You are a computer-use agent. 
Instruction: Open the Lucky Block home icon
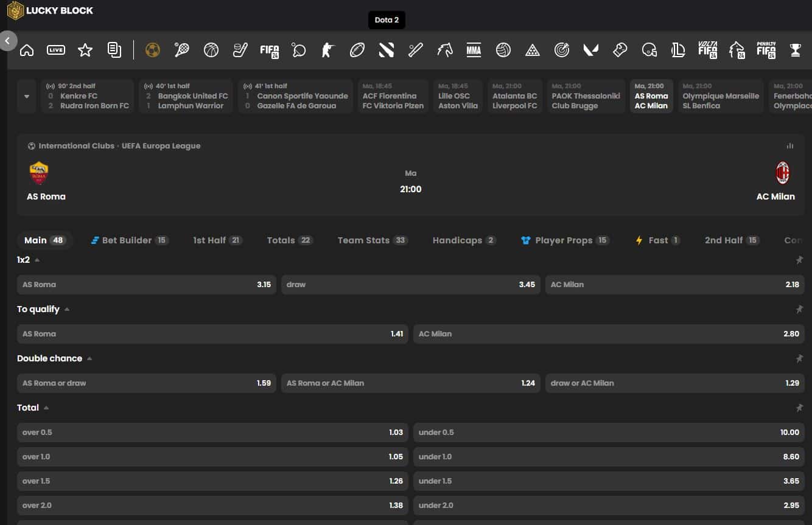(x=27, y=50)
